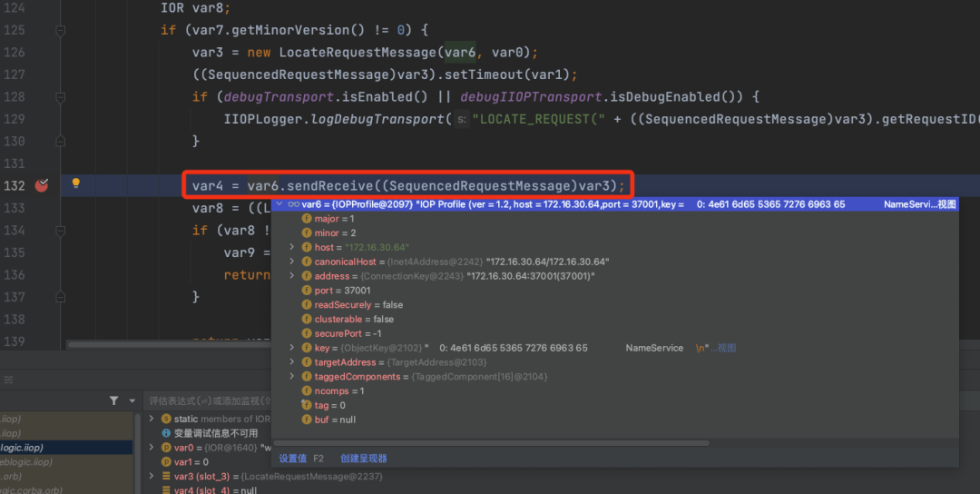Viewport: 980px width, 494px height.
Task: Click the yellow lightbulb intention icon
Action: click(75, 183)
